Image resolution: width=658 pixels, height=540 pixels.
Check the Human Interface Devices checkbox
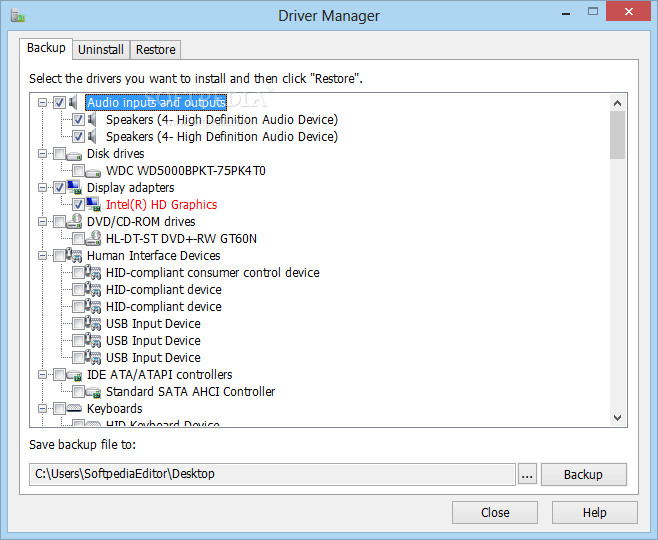click(x=59, y=256)
